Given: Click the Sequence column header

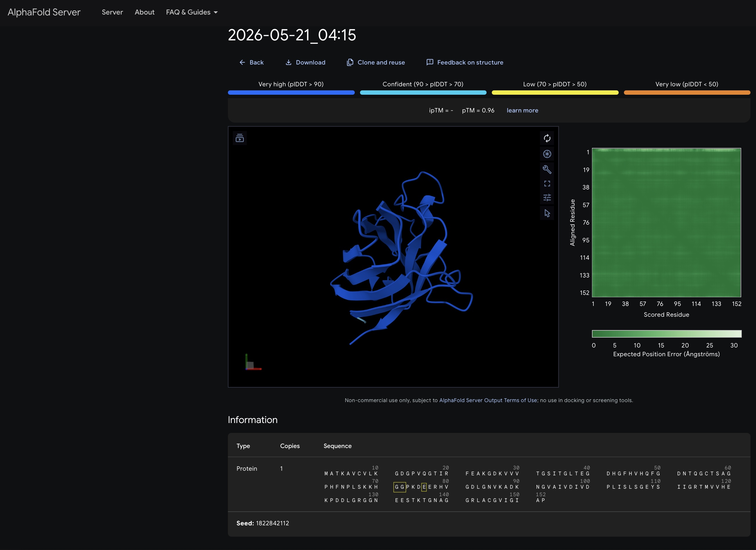Looking at the screenshot, I should pos(337,446).
